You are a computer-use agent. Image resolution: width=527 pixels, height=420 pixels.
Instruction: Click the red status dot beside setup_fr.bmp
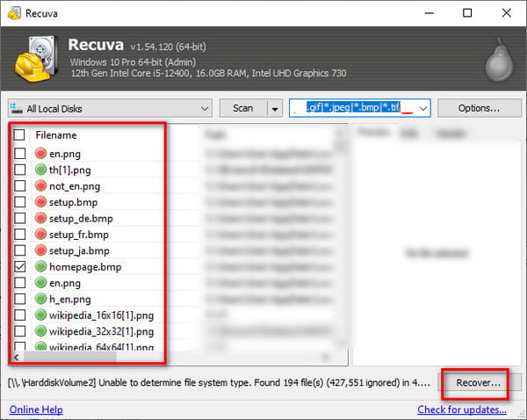(40, 234)
